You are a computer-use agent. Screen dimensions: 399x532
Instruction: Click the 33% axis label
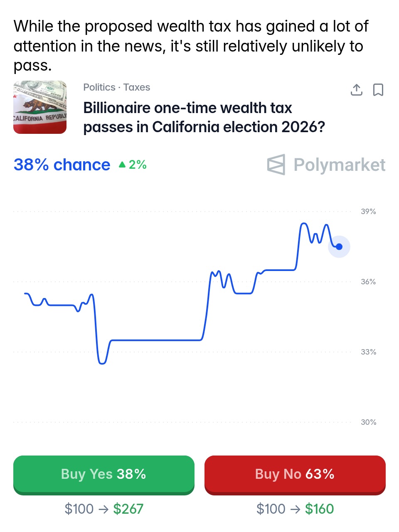tap(368, 352)
